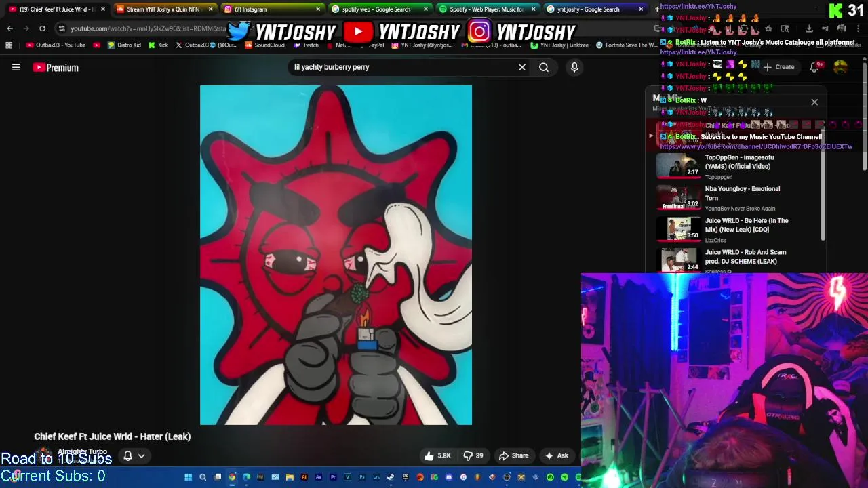This screenshot has height=488, width=868.
Task: Click the browser address bar URL
Action: click(148, 28)
